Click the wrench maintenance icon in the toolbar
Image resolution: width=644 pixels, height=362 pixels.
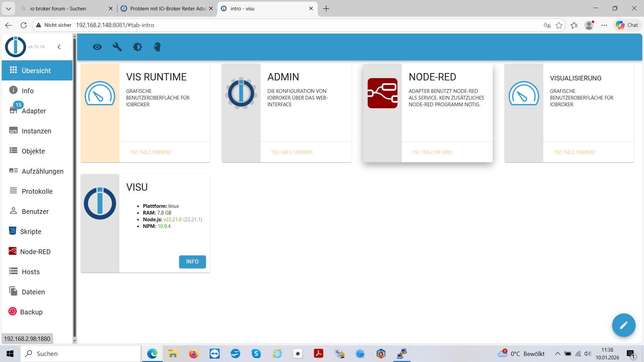(117, 47)
